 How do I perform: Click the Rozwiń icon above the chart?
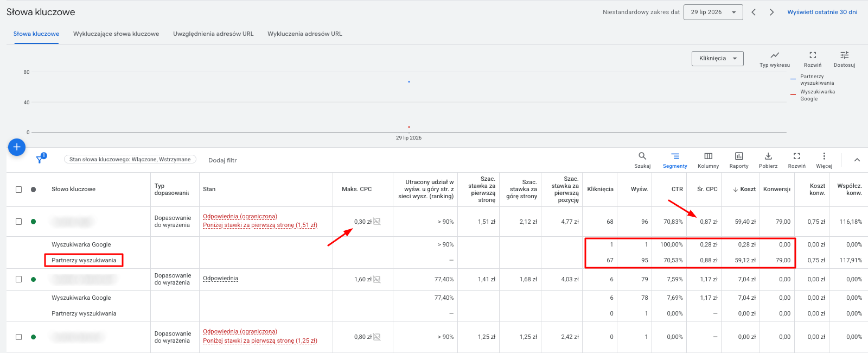click(813, 55)
